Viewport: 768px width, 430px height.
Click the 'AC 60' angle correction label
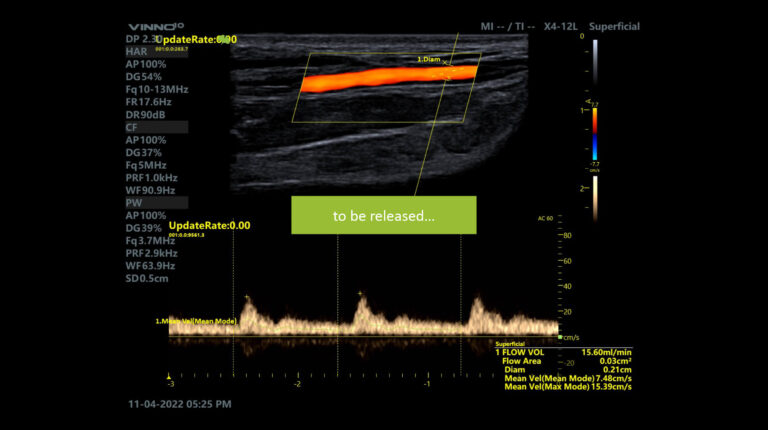tap(545, 218)
